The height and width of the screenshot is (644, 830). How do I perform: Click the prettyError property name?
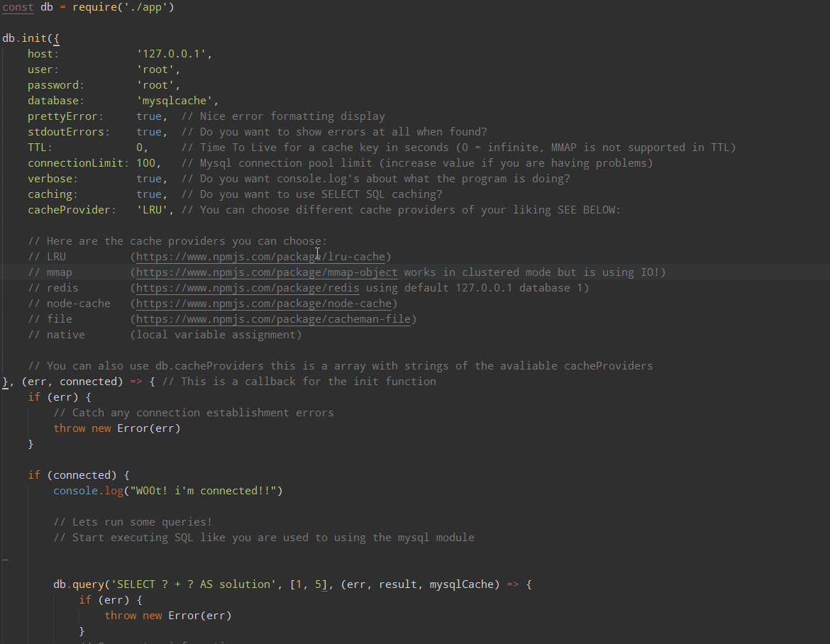coord(65,116)
